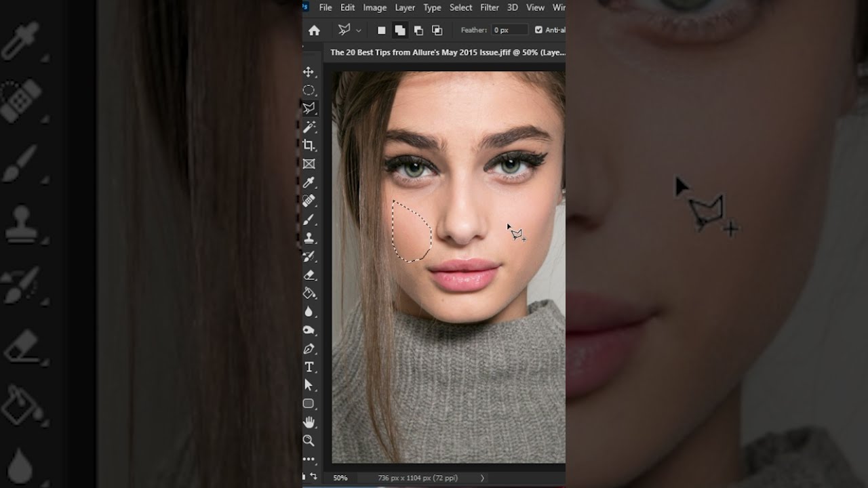Open the Edit Toolbar three-dots menu
This screenshot has height=488, width=868.
[309, 459]
